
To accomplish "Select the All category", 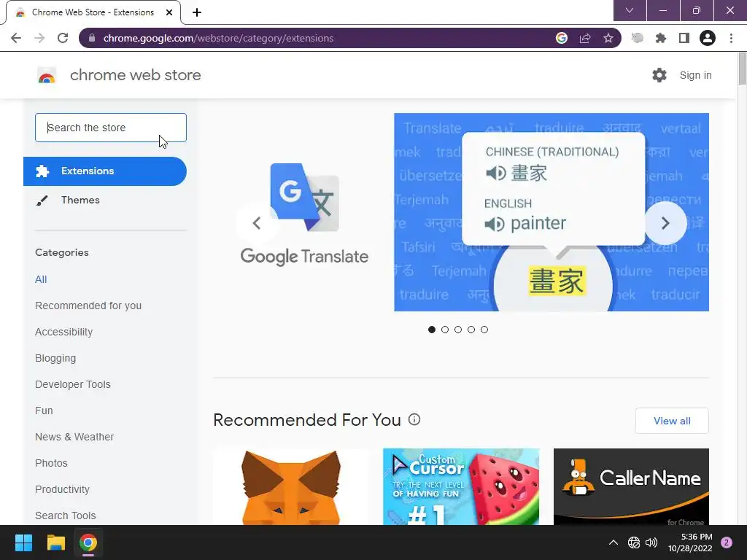I will coord(41,279).
